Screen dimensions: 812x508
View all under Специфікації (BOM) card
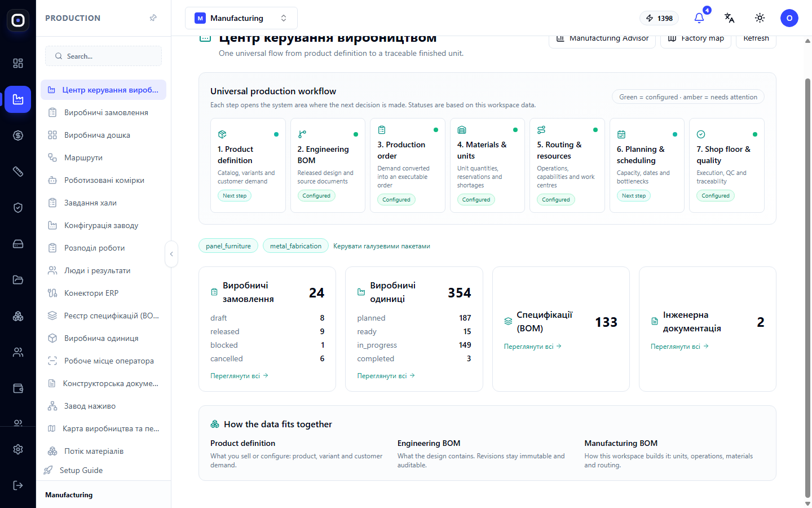(533, 346)
